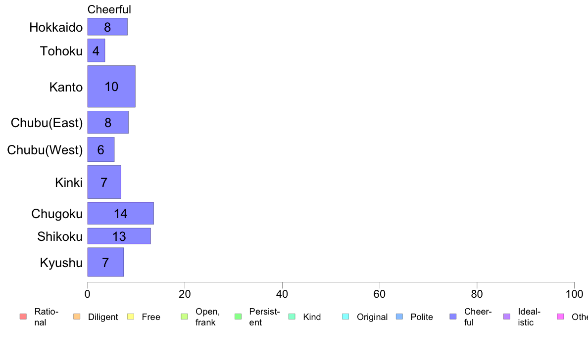Click the Rational red legend swatch

(23, 317)
